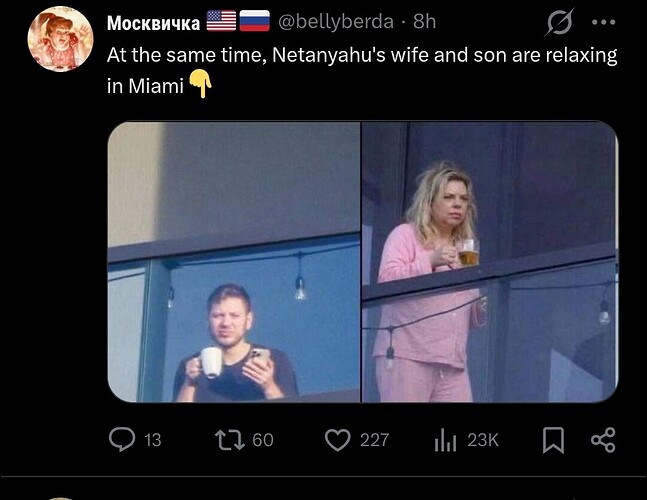Open the views bar chart icon
Image resolution: width=647 pixels, height=500 pixels.
point(444,438)
